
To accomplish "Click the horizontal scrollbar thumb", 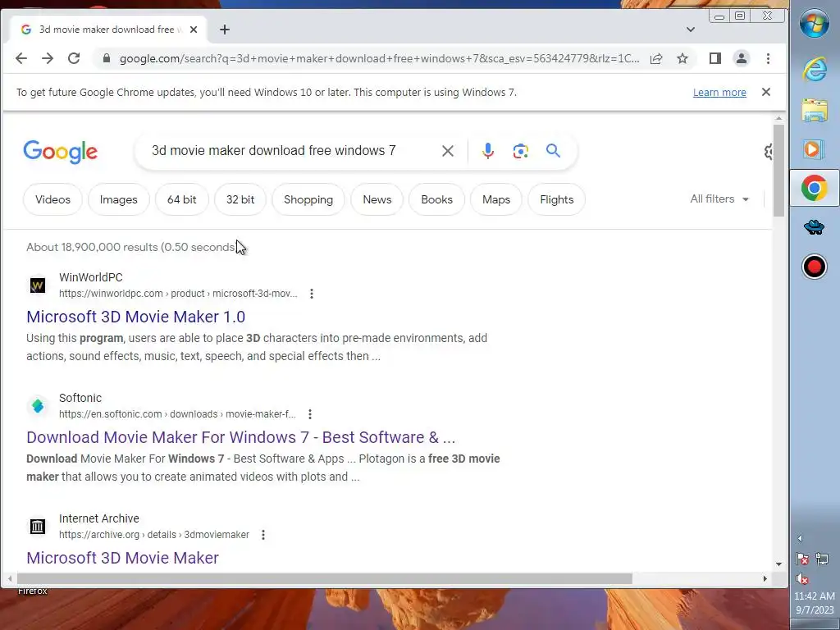I will point(325,578).
